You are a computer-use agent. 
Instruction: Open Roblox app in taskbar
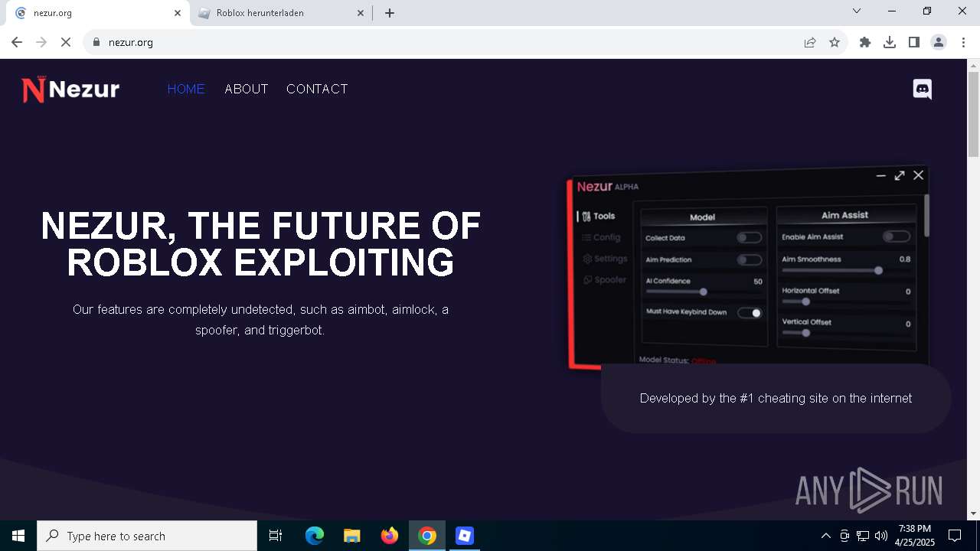[465, 536]
